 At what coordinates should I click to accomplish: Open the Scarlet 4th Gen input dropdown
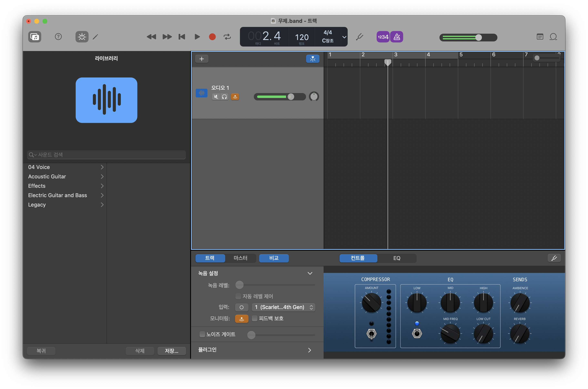click(x=283, y=307)
